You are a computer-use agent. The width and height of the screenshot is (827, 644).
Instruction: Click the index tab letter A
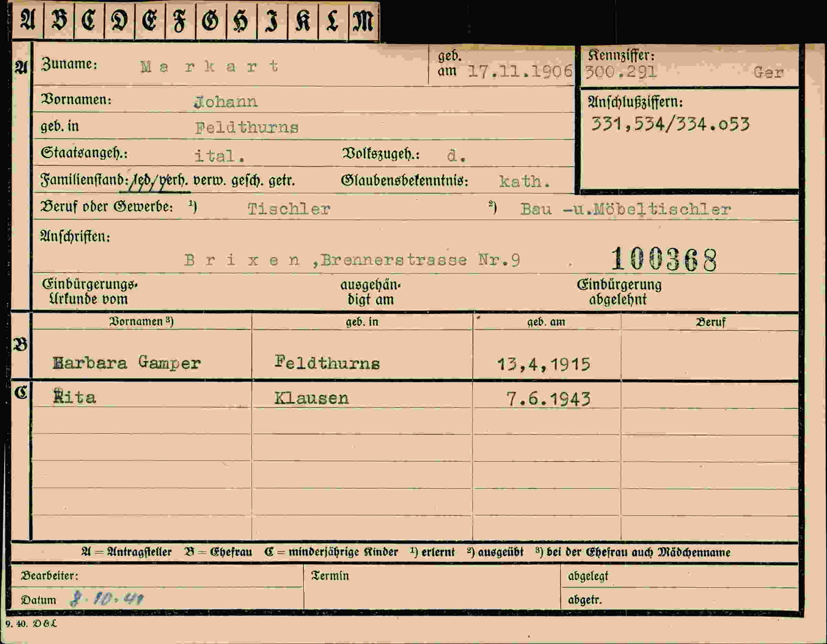pyautogui.click(x=28, y=20)
